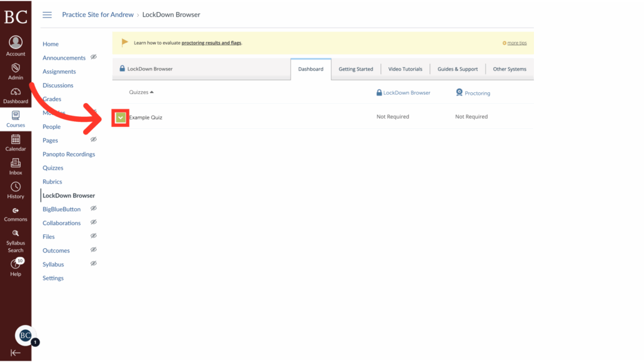Toggle the hidden-eye icon next to Files
This screenshot has width=644, height=362.
pos(94,236)
